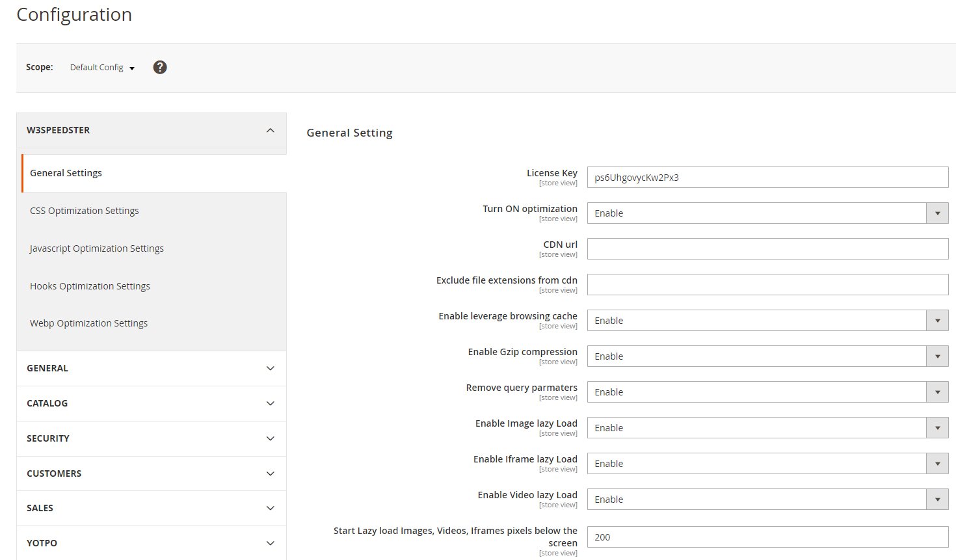Screen dimensions: 956x560
Task: Open the Default Config scope selector
Action: [x=102, y=68]
